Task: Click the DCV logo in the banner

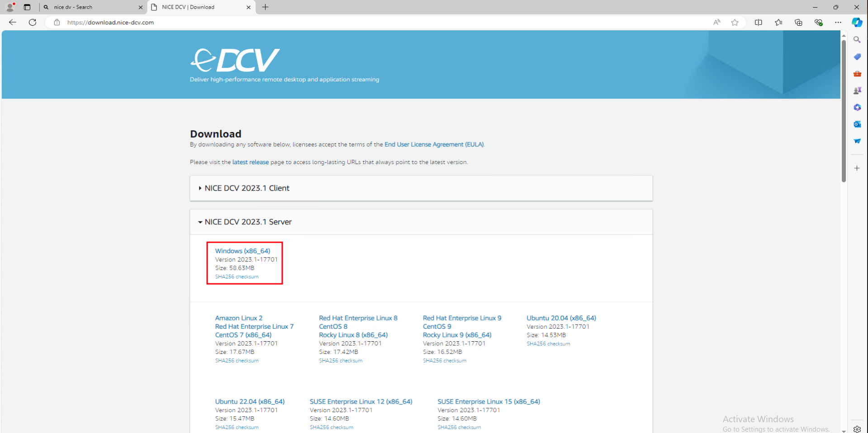Action: 235,61
